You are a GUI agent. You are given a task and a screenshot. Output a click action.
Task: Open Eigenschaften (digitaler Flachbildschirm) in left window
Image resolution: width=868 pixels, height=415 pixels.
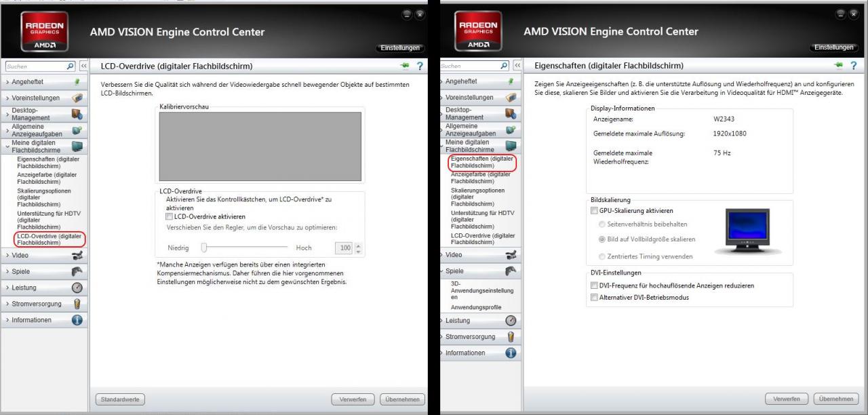[x=48, y=162]
